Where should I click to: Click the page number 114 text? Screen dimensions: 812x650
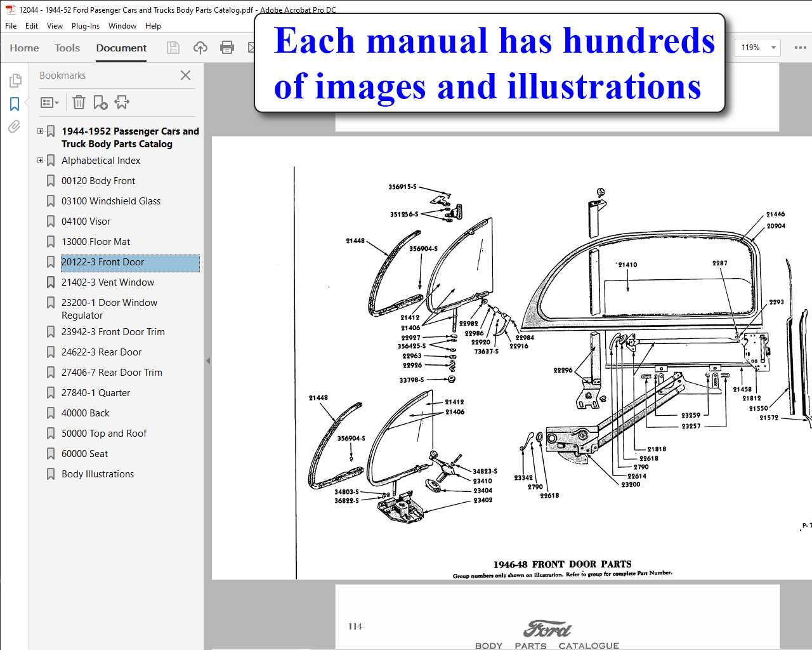coord(355,627)
